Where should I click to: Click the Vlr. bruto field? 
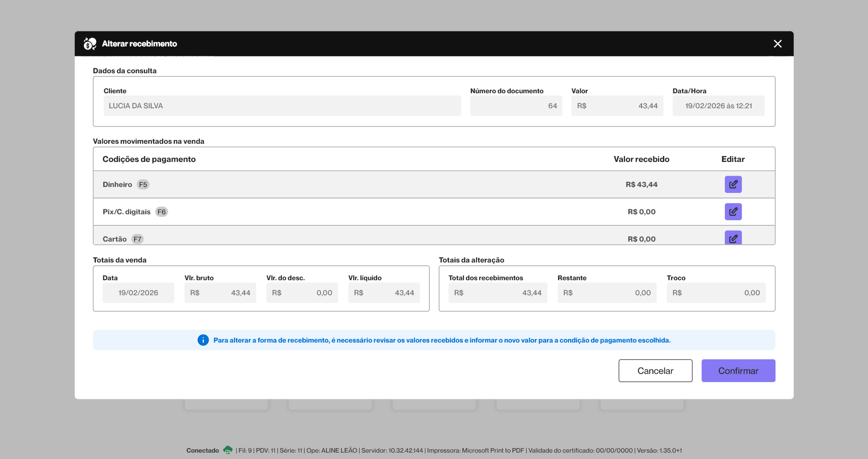tap(220, 293)
